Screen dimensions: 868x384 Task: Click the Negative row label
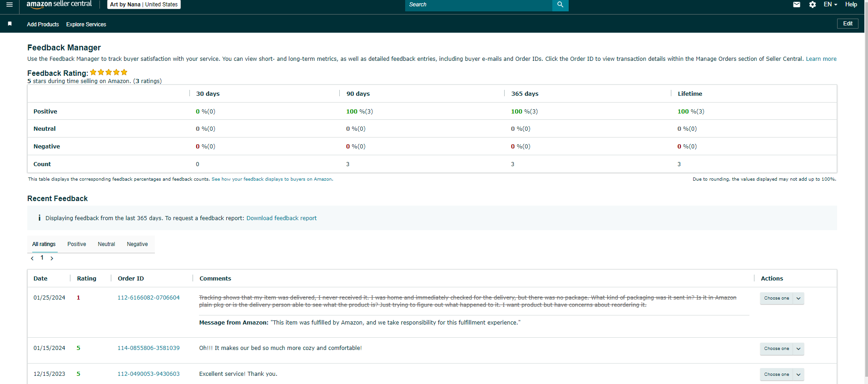pyautogui.click(x=47, y=147)
